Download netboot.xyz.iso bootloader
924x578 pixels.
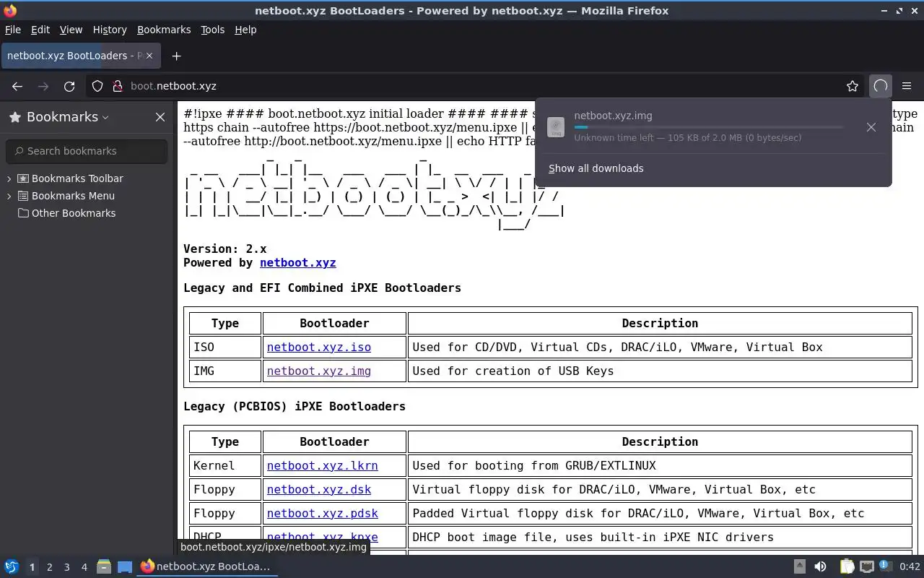pyautogui.click(x=319, y=347)
